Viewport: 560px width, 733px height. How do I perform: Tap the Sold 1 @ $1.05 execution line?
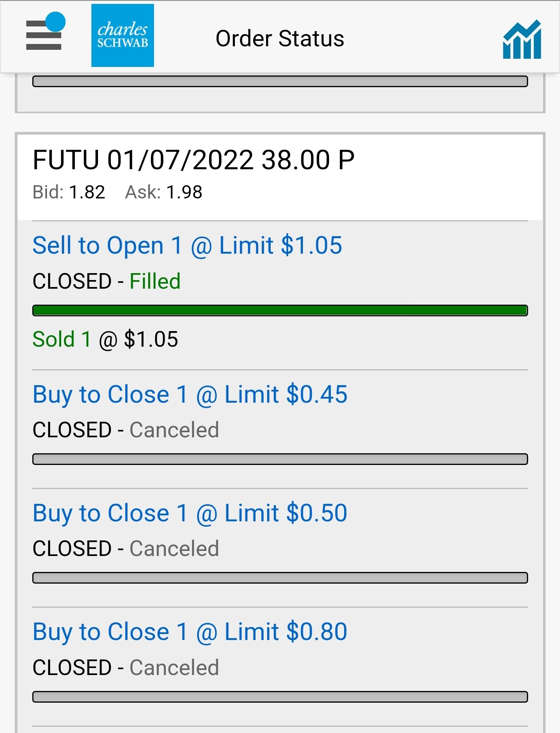105,339
